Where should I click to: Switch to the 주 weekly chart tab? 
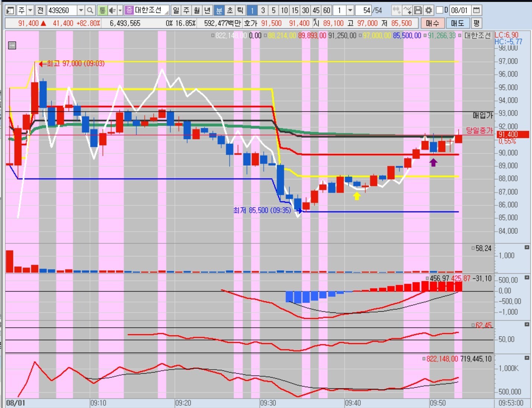coord(187,10)
